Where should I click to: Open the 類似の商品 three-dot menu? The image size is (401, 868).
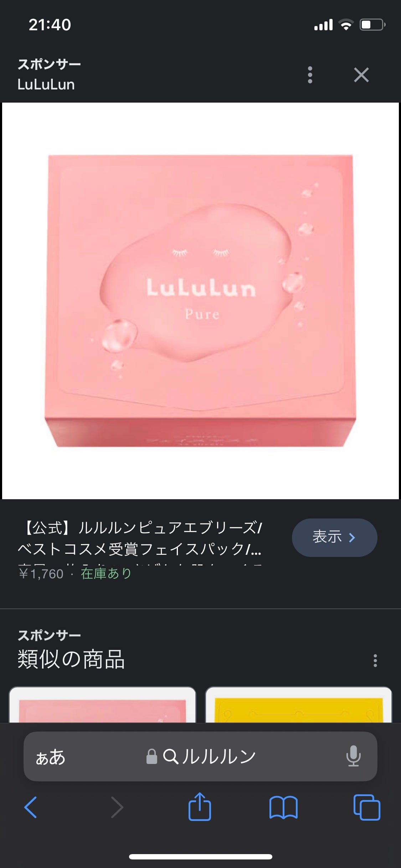(x=375, y=660)
